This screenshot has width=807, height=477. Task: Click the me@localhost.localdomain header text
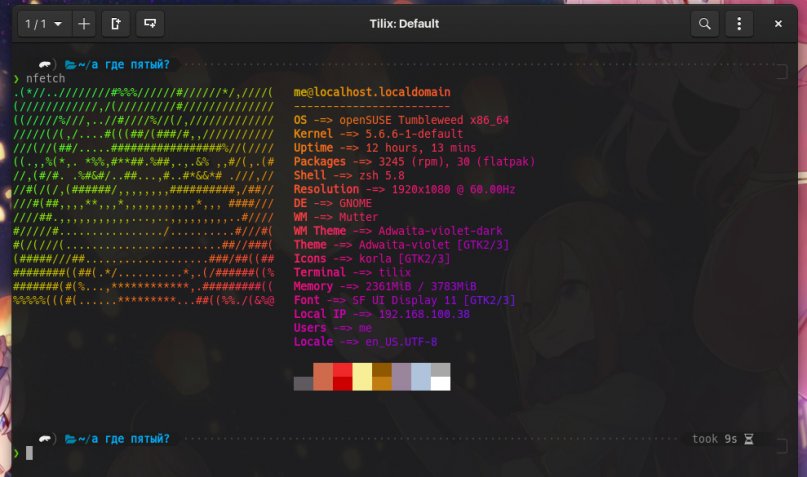pos(372,92)
